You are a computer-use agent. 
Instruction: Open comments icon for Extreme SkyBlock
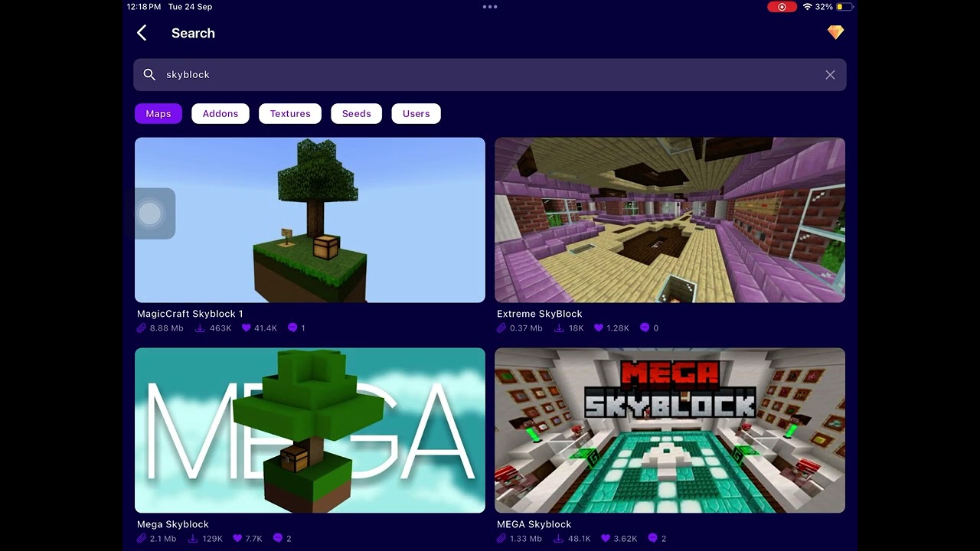pos(645,328)
